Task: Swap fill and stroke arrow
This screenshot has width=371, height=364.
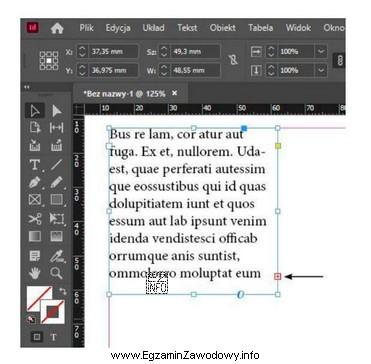Action: coord(63,292)
